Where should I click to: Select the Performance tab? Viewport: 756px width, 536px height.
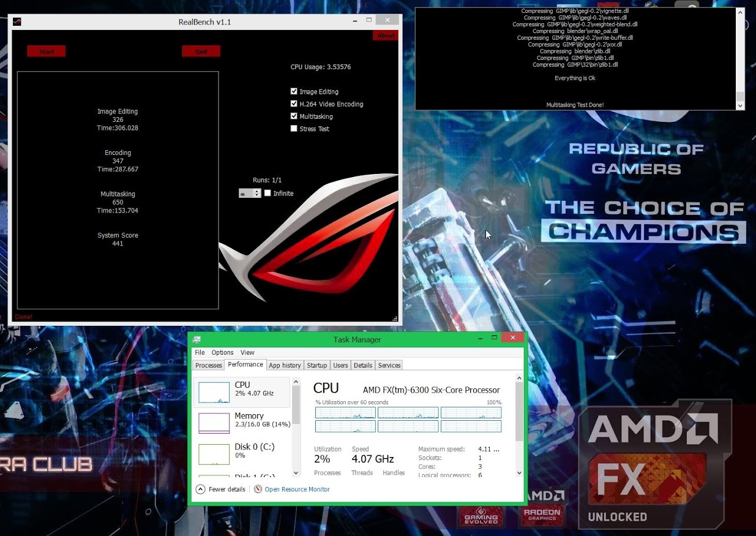pos(245,364)
